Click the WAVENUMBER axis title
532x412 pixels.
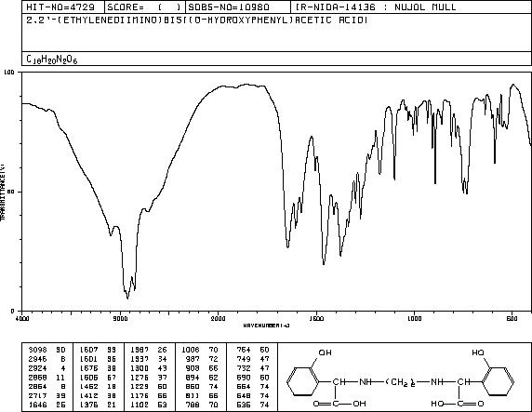tap(266, 326)
